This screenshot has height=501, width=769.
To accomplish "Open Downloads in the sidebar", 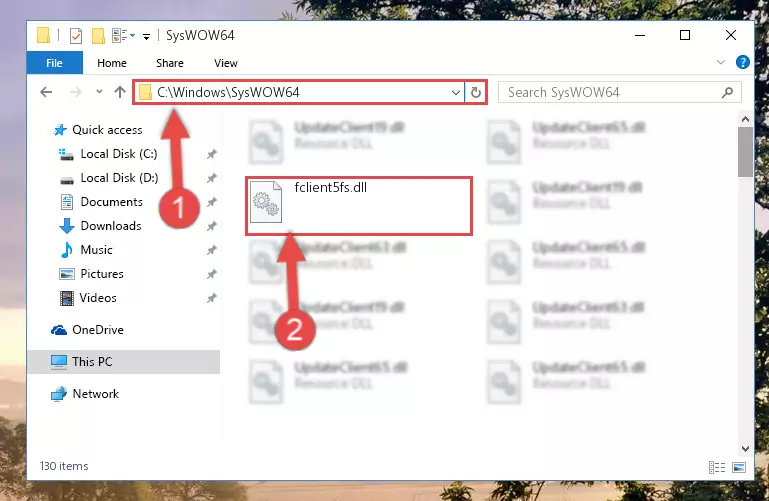I will [111, 226].
